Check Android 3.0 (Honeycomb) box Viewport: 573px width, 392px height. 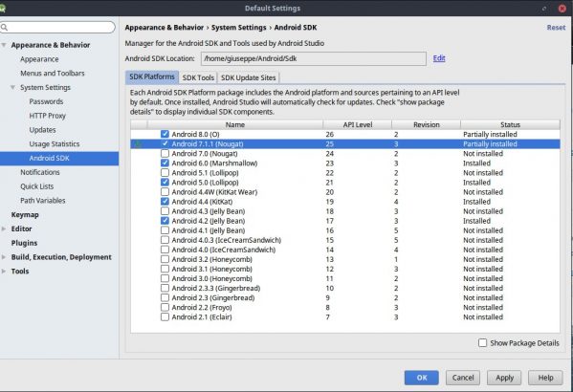click(x=165, y=278)
